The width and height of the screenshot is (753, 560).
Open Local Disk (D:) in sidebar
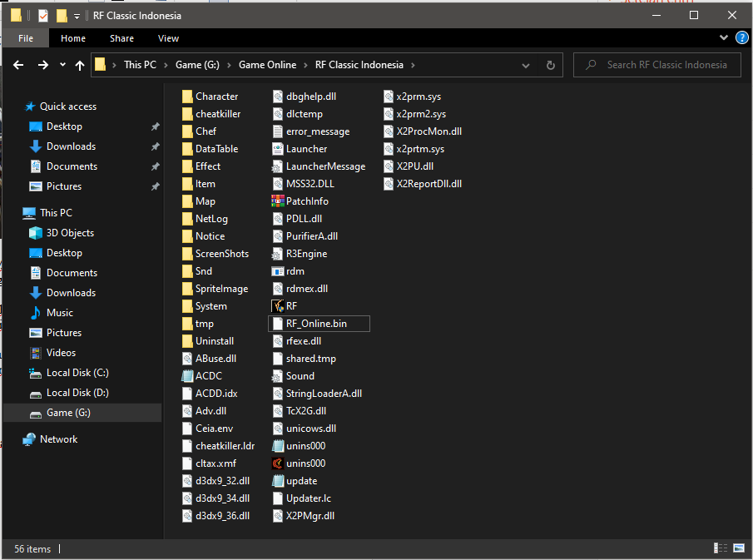(x=77, y=393)
